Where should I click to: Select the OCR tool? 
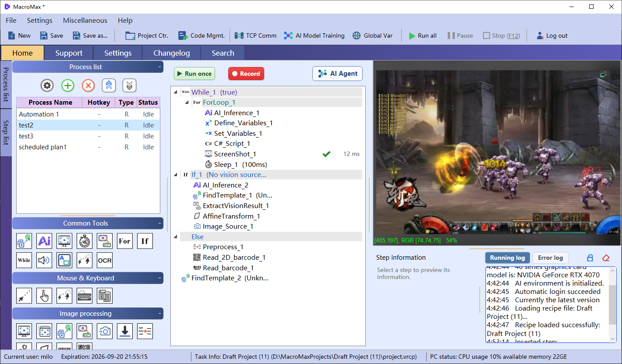click(x=105, y=260)
